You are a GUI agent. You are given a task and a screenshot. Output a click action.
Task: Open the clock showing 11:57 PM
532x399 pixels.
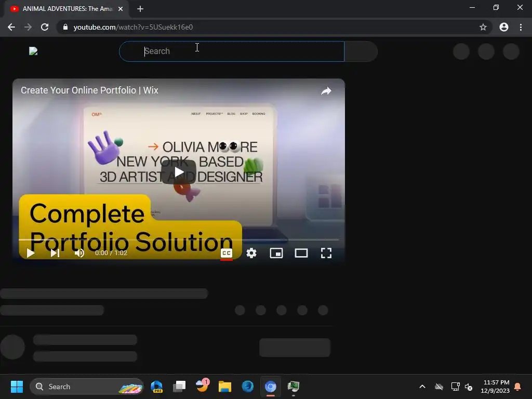[495, 387]
